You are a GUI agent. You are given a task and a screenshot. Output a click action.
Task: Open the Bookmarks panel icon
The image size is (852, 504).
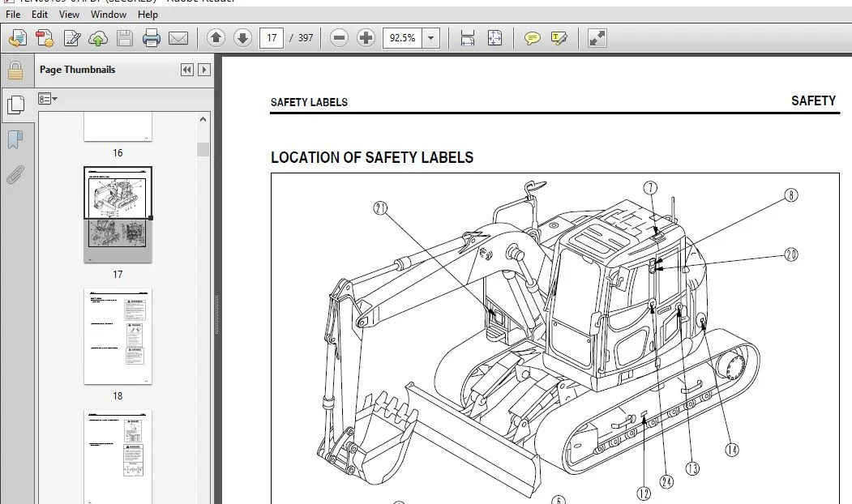coord(15,140)
